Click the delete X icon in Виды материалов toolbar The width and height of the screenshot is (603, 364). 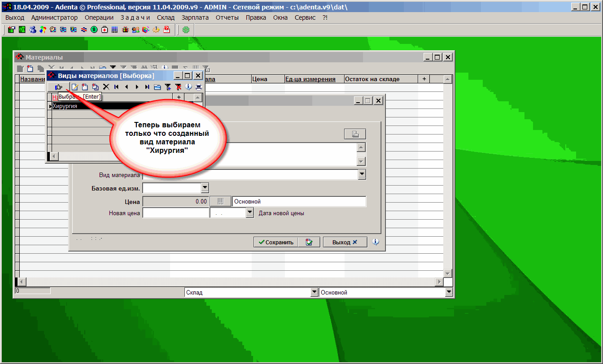pos(106,87)
